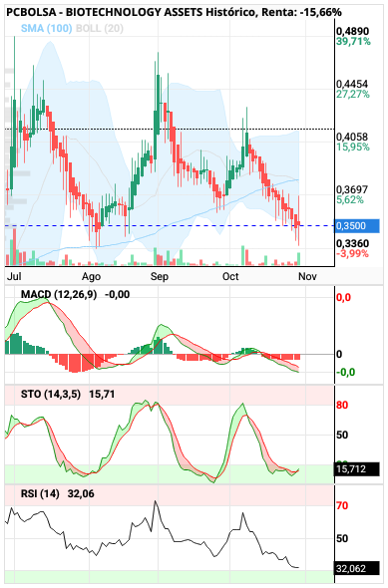388x588 pixels.
Task: Click the 50 level on RSI axis
Action: pos(342,538)
